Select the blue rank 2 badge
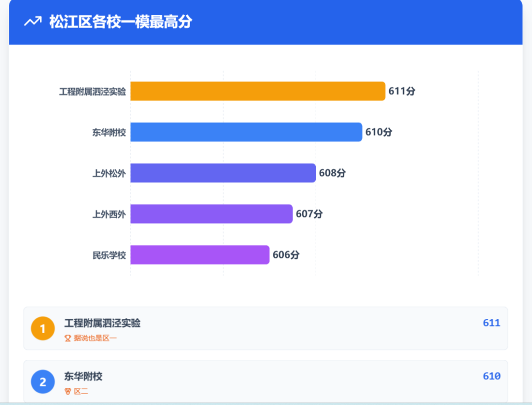Screen dimensions: 532x405 pos(43,382)
